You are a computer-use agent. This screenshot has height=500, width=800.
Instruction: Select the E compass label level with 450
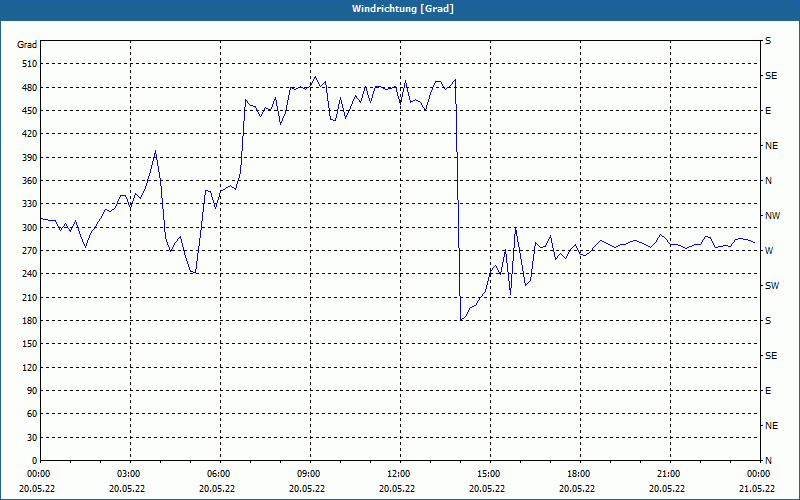pos(768,111)
